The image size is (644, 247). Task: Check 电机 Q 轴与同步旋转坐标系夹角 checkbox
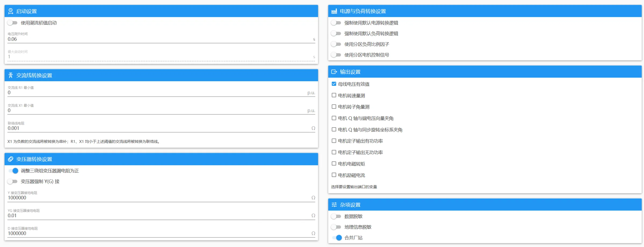pos(334,130)
